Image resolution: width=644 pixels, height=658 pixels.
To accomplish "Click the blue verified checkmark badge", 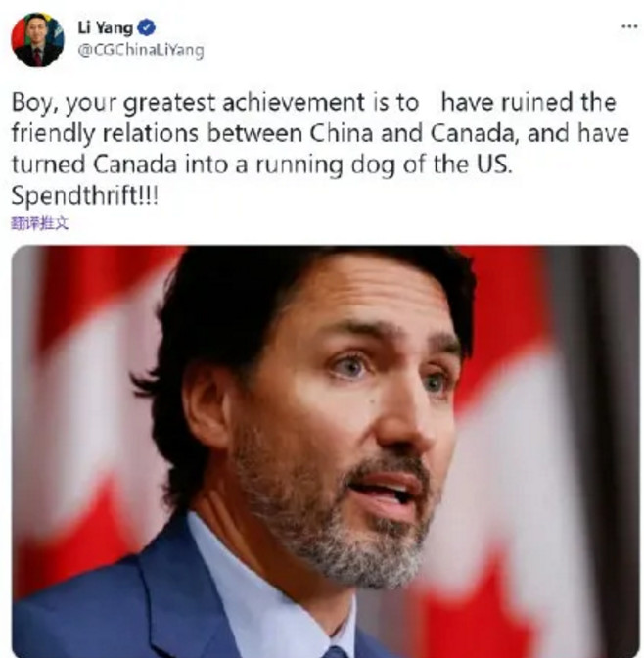I will click(147, 27).
